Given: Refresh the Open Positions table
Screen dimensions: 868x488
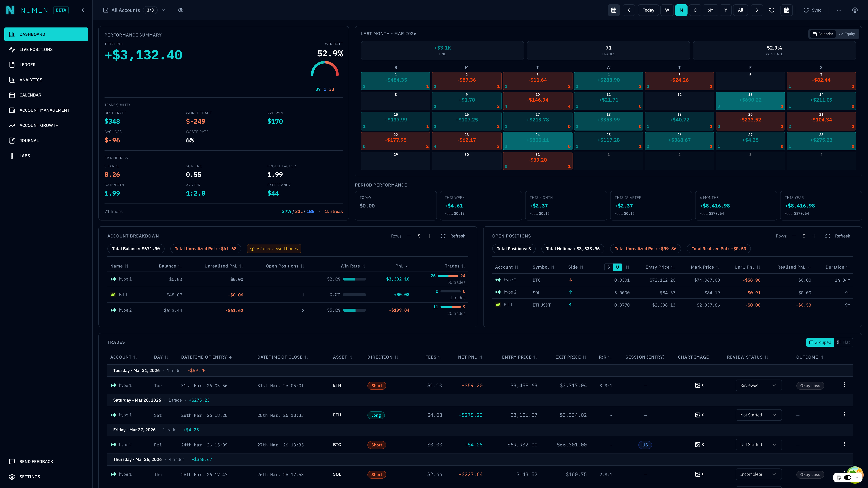Looking at the screenshot, I should [838, 236].
